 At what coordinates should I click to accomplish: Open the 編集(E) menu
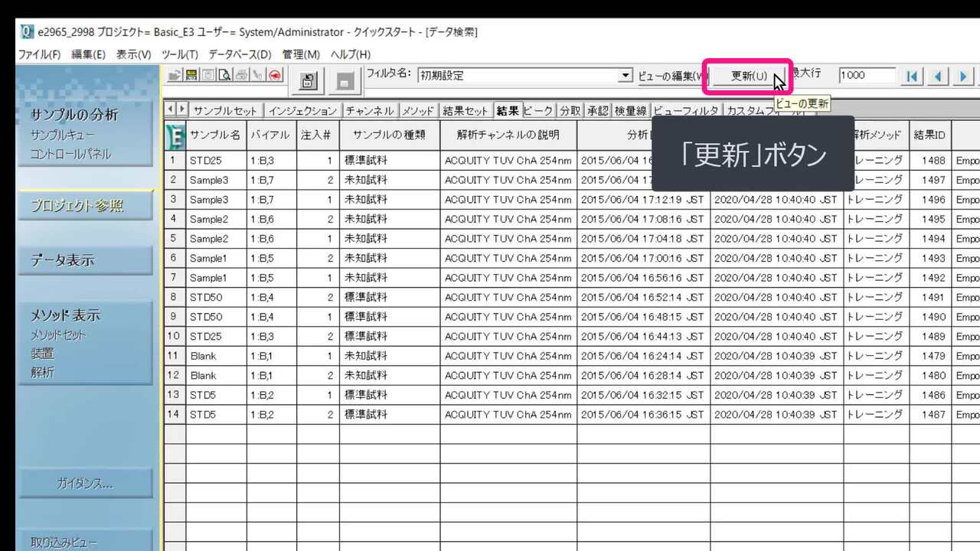click(x=88, y=54)
